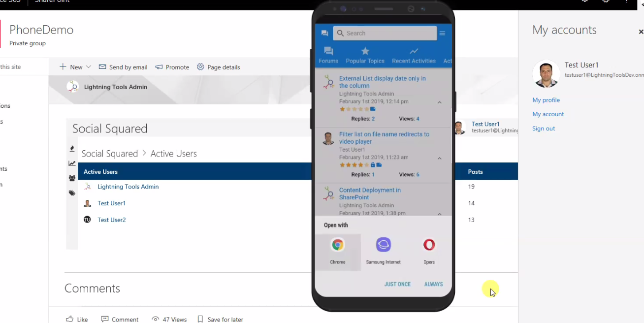644x323 pixels.
Task: Click the Page details gear icon
Action: pos(200,67)
